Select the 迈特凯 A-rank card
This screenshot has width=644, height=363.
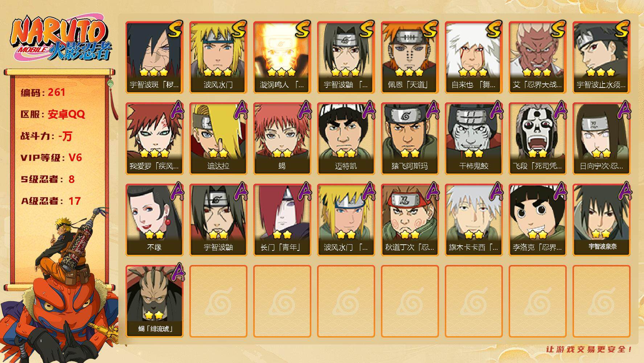[x=346, y=139]
